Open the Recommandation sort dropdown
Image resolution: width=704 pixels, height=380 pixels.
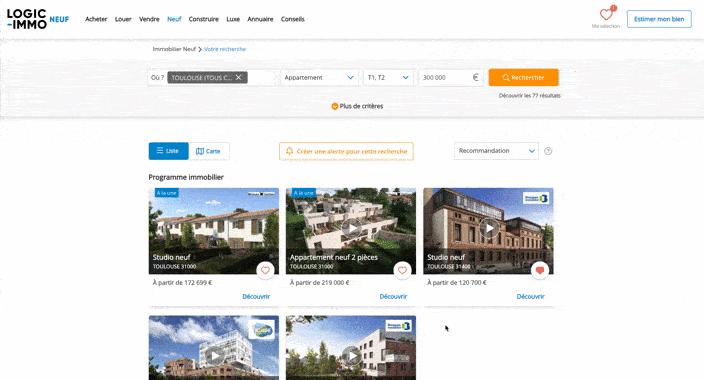tap(496, 151)
